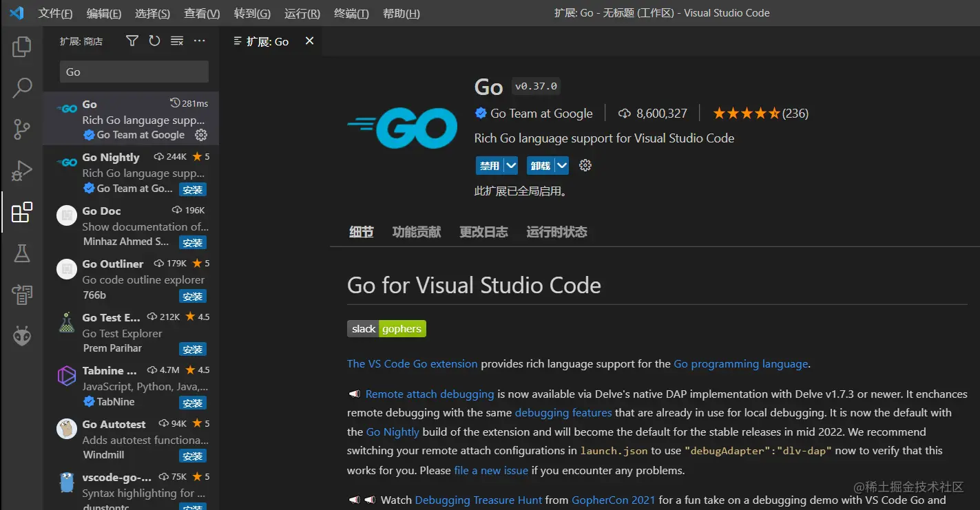Open the Testing flask view
This screenshot has height=510, width=980.
coord(22,253)
